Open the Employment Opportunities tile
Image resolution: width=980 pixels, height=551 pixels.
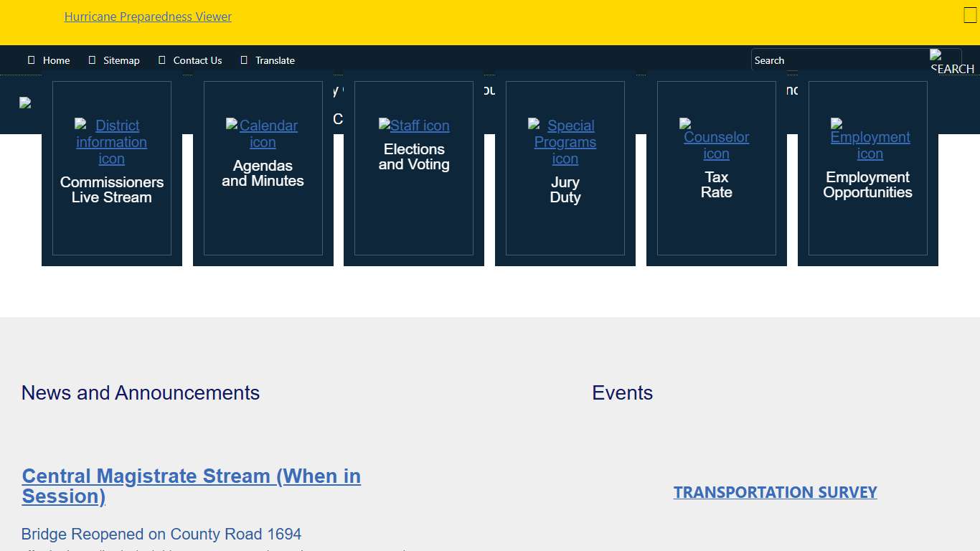tap(867, 185)
